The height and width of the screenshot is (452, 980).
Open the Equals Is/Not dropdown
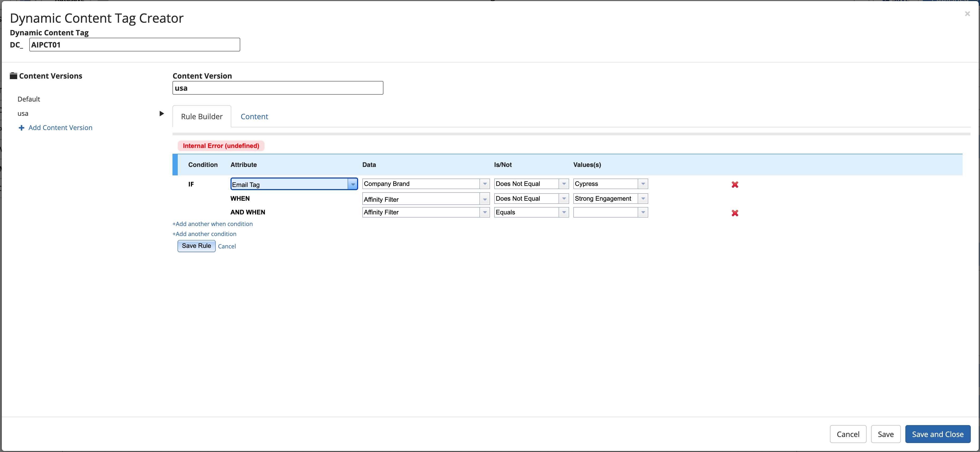563,212
